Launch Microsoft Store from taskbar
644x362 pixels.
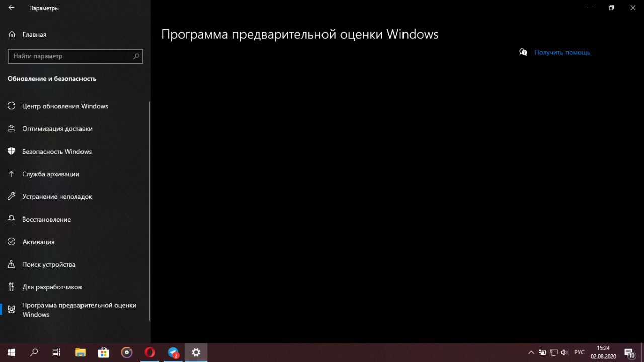coord(104,352)
